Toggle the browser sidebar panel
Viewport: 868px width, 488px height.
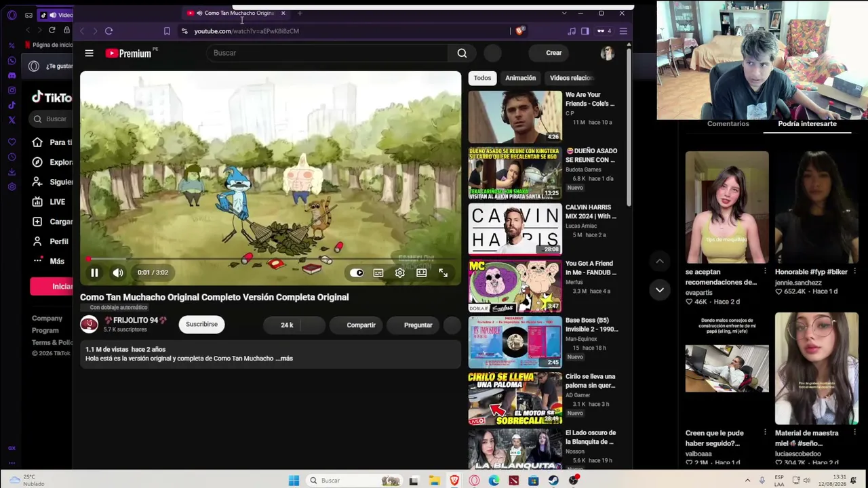click(585, 31)
